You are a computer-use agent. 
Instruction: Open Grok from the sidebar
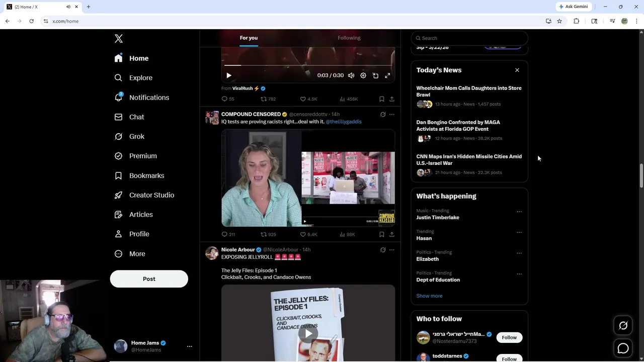(129, 136)
